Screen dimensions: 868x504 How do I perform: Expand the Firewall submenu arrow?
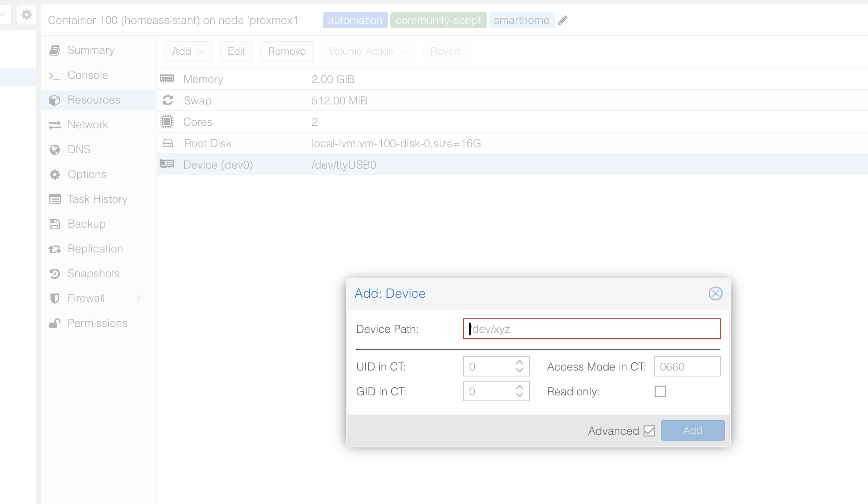click(x=139, y=298)
